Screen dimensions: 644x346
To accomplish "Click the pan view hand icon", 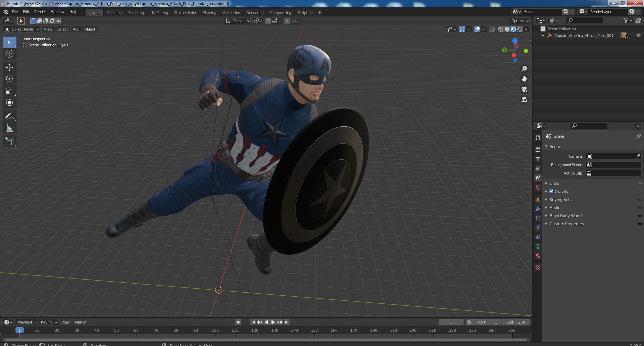I will tap(524, 79).
